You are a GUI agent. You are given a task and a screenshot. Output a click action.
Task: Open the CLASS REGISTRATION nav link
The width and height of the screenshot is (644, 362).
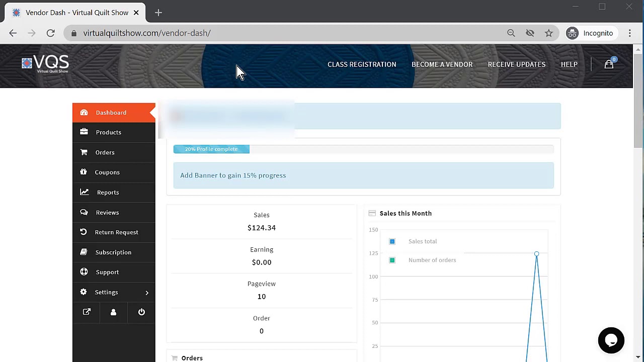pos(362,64)
